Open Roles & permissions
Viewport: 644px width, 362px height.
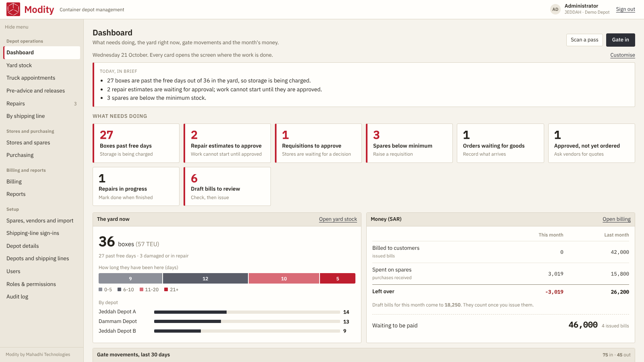tap(42, 284)
